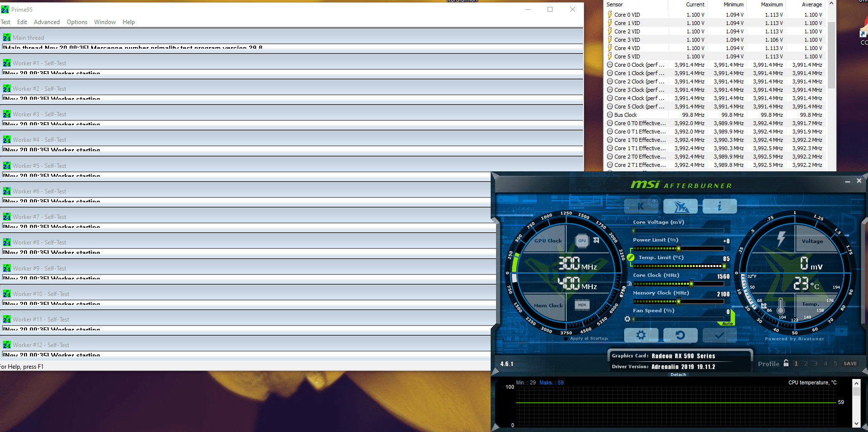Click the Core Clock slider handle

click(x=691, y=284)
